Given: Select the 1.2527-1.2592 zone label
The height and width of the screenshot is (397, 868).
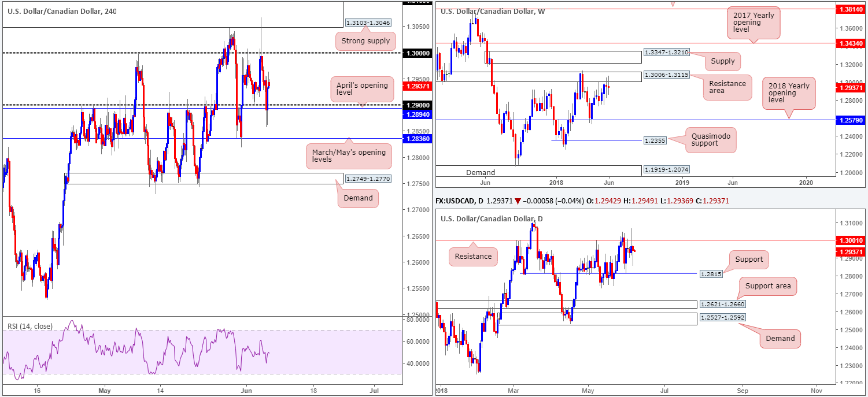Looking at the screenshot, I should [x=723, y=317].
